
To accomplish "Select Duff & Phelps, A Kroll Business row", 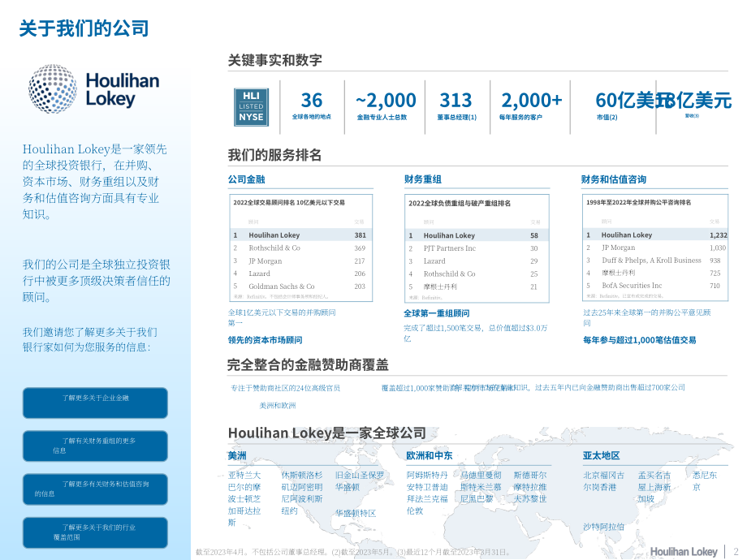I will [x=655, y=261].
